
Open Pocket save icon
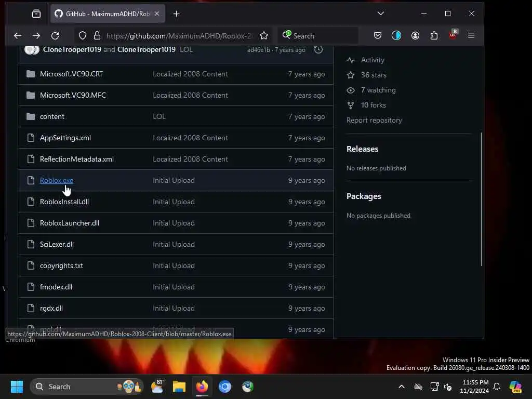point(378,35)
